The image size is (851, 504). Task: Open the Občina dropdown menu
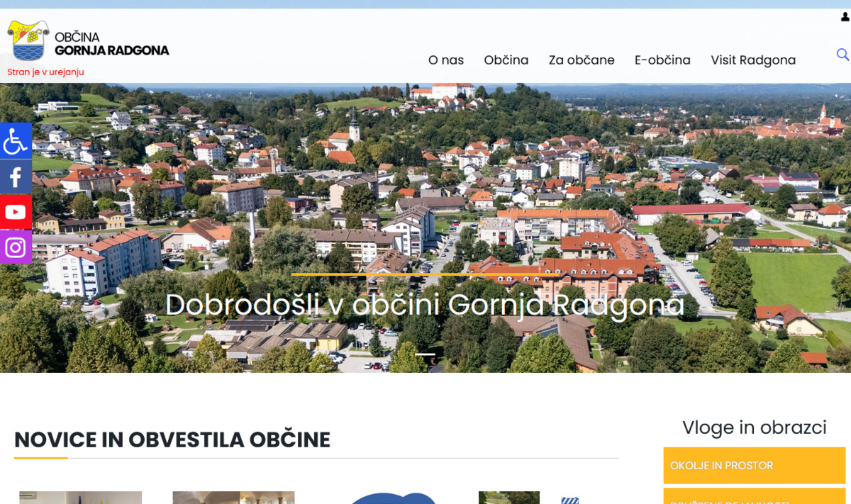[x=506, y=60]
